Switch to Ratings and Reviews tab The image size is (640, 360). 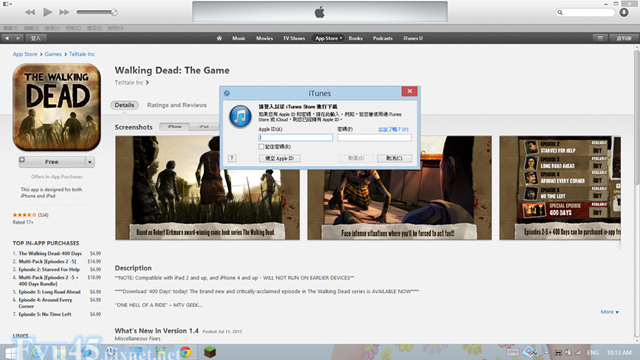(177, 105)
